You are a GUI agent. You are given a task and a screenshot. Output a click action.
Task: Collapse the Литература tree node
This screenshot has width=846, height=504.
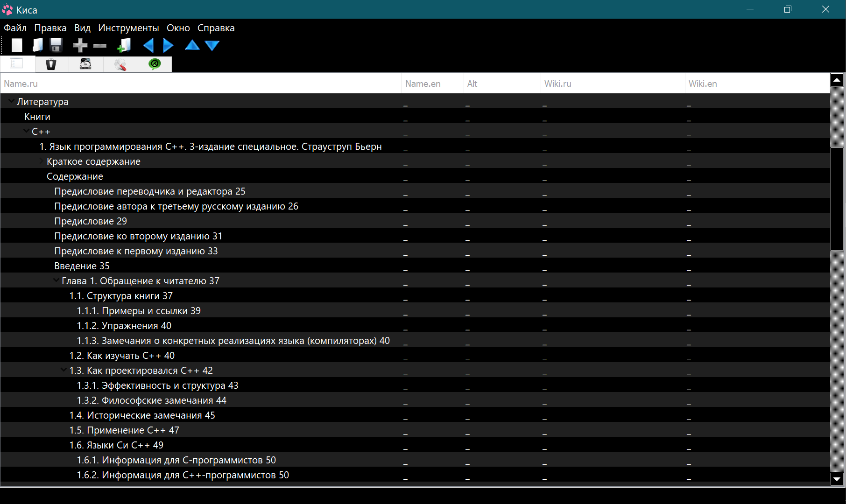[x=11, y=101]
